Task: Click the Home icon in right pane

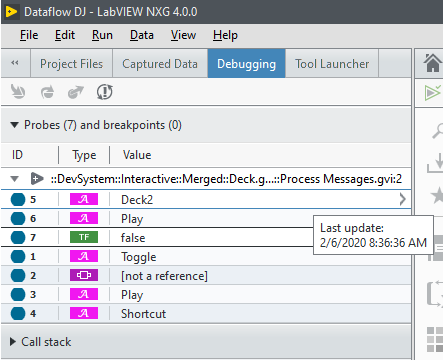Action: 432,63
